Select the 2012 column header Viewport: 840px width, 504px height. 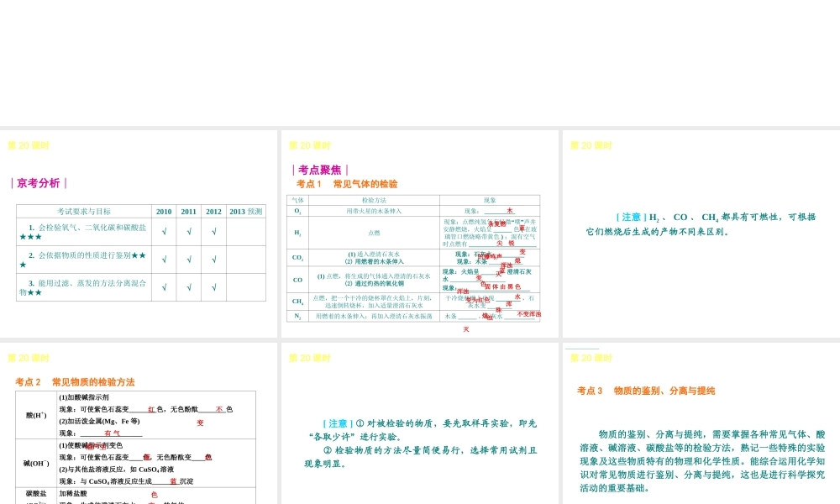(213, 211)
